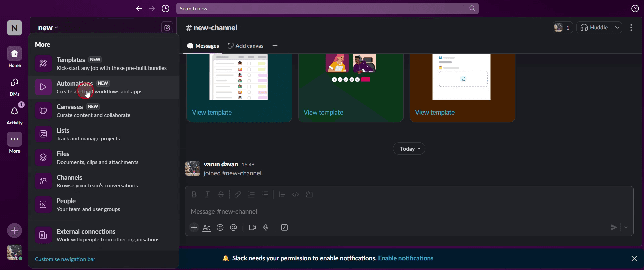Open the varun davan username

221,164
